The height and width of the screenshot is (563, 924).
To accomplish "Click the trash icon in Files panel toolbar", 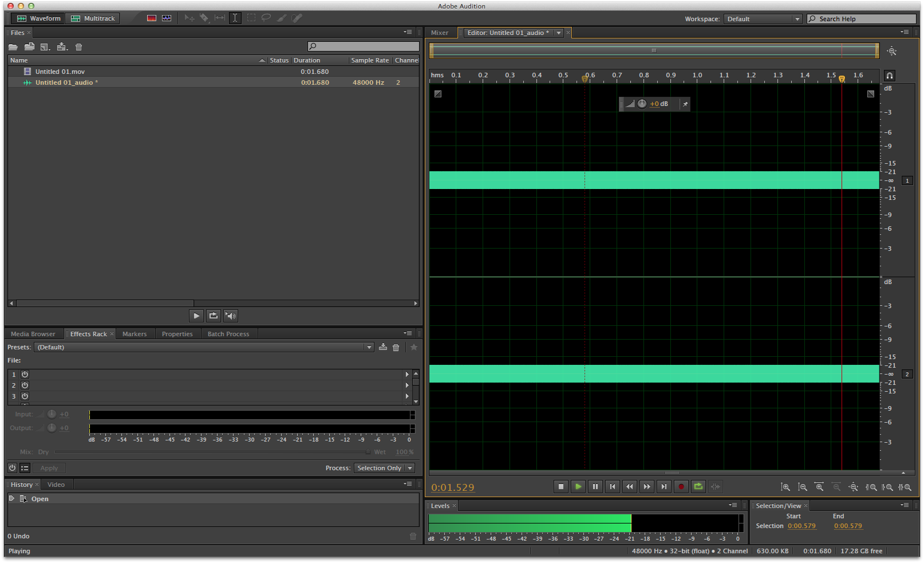I will pos(79,47).
